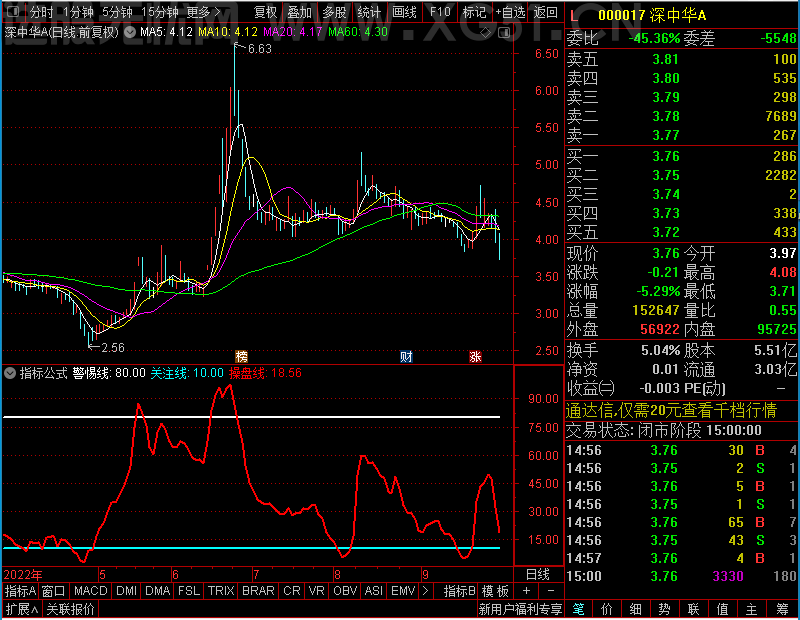The image size is (800, 620).
Task: Select the TRIX indicator
Action: click(221, 591)
